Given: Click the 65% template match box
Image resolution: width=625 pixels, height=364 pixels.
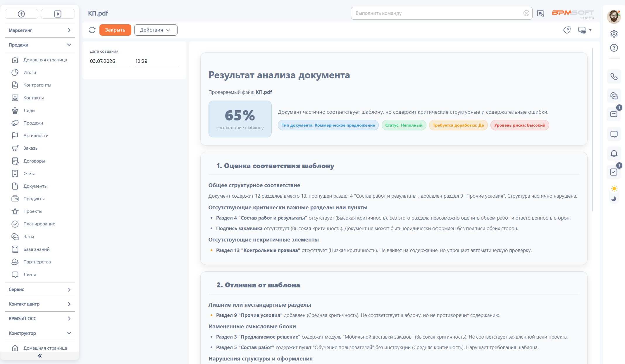Looking at the screenshot, I should tap(240, 119).
